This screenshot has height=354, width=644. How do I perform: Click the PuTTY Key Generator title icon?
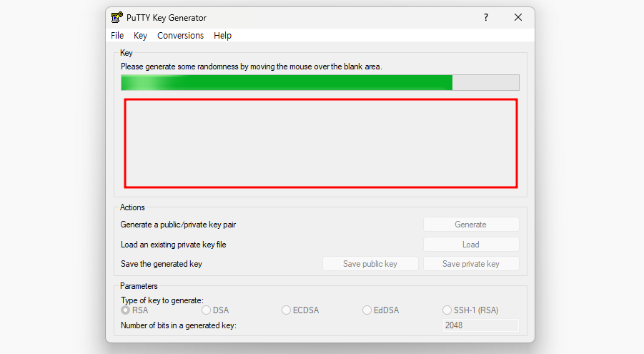pyautogui.click(x=117, y=17)
